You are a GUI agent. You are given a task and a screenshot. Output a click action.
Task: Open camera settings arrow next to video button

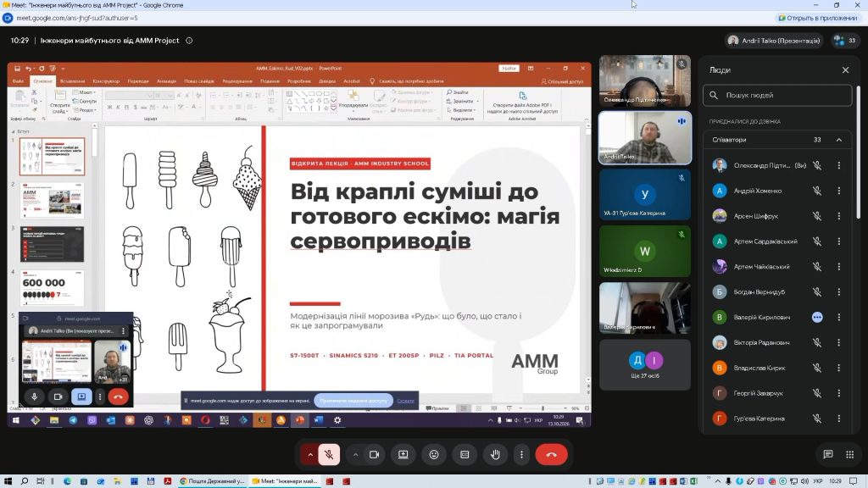click(x=355, y=455)
